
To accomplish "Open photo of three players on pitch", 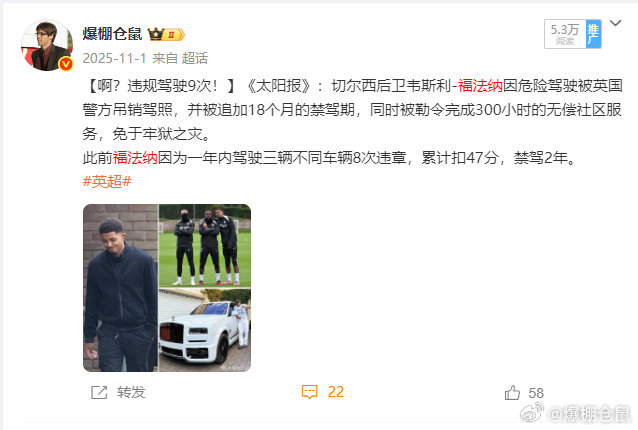I will click(205, 245).
